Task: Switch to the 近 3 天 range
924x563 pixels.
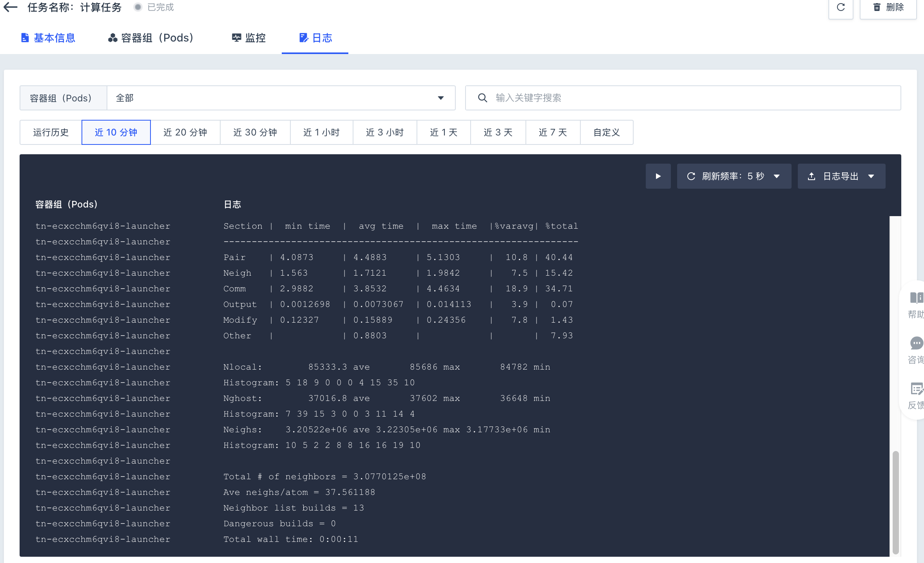Action: (498, 132)
